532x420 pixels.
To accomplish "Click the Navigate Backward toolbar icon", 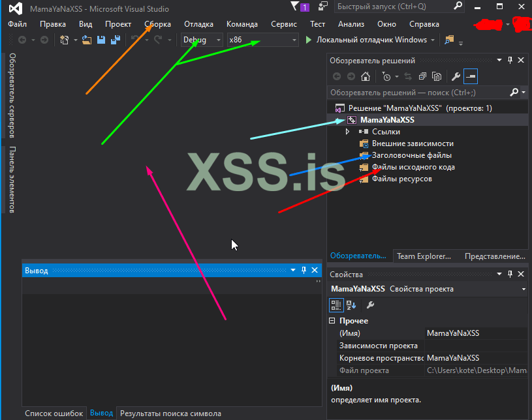I will point(22,40).
